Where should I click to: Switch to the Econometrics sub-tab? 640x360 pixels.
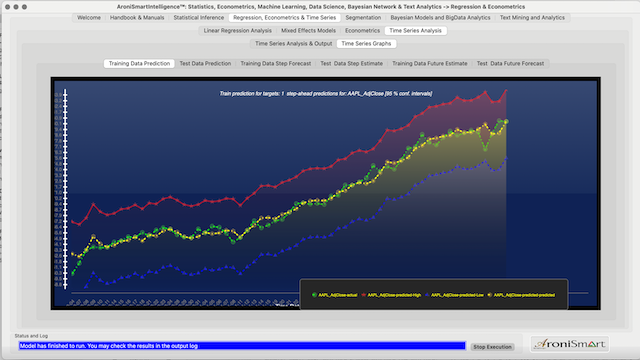(x=362, y=31)
